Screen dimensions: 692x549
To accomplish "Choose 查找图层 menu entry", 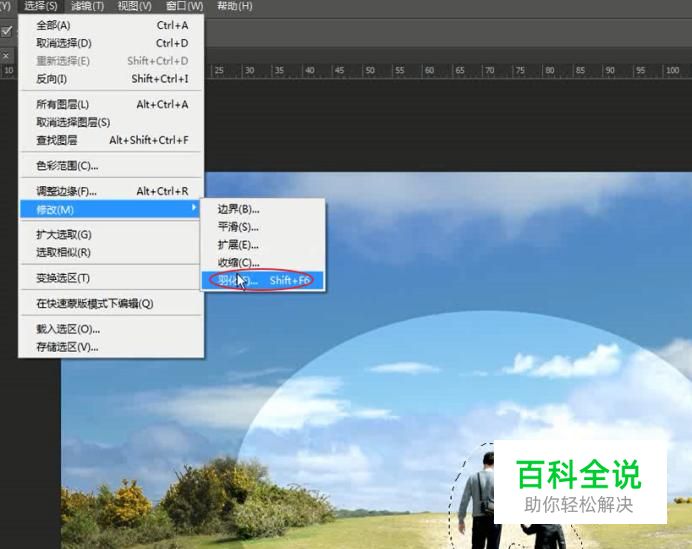I will pyautogui.click(x=111, y=140).
